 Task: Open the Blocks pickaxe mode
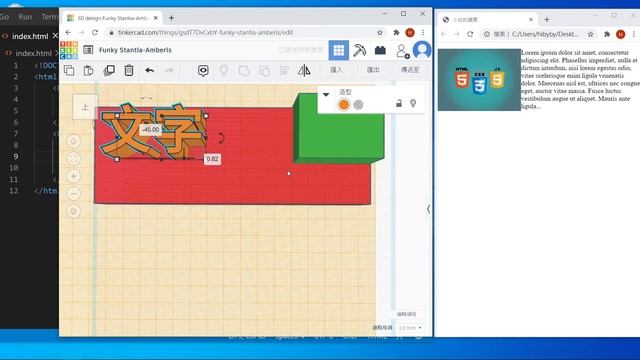point(360,50)
